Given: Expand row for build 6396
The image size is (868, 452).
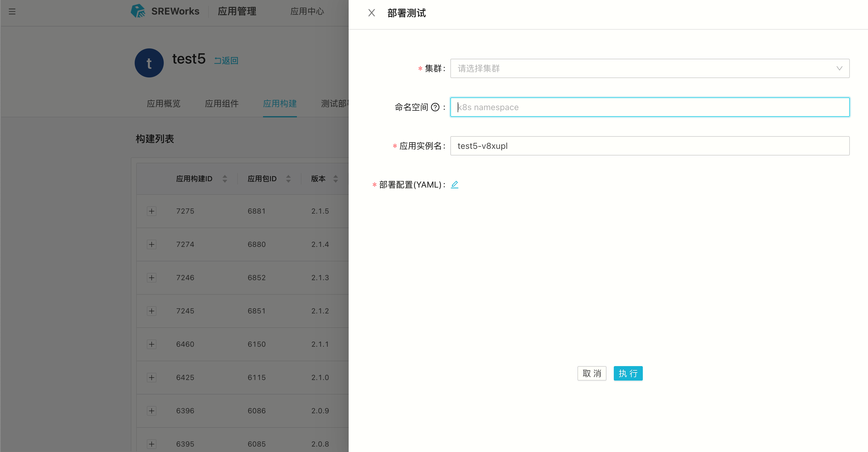Looking at the screenshot, I should tap(152, 411).
